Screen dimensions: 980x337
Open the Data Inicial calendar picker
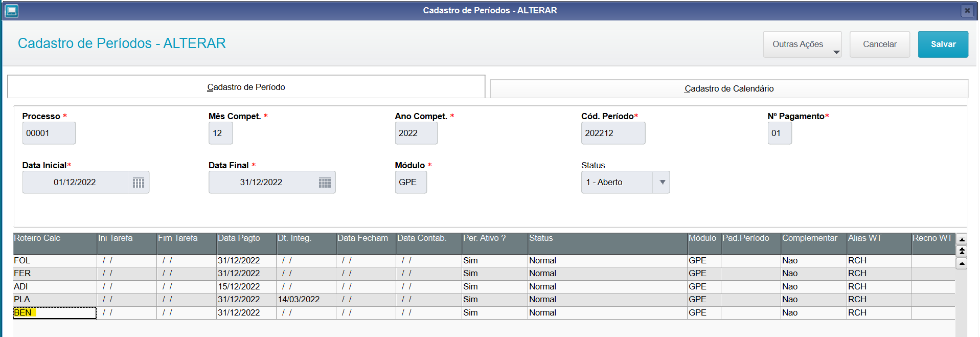[x=138, y=183]
